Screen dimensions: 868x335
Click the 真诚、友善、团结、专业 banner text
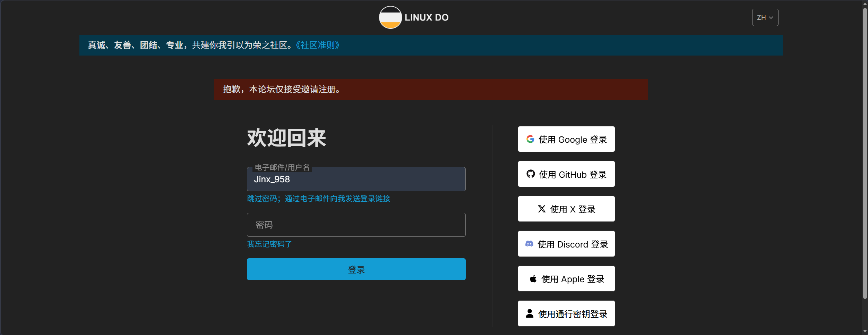point(136,45)
